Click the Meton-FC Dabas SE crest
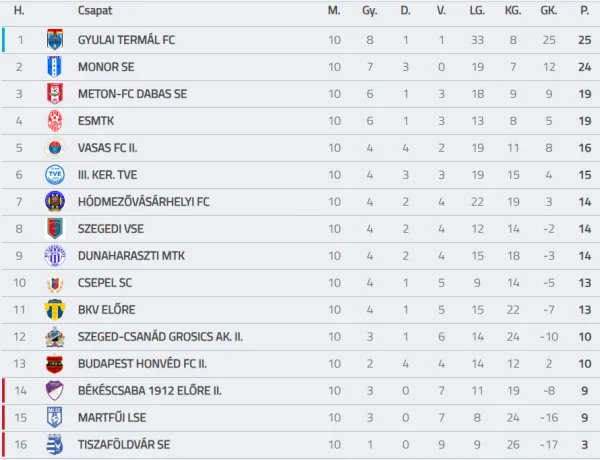Screen dimensions: 600x460 (54, 94)
